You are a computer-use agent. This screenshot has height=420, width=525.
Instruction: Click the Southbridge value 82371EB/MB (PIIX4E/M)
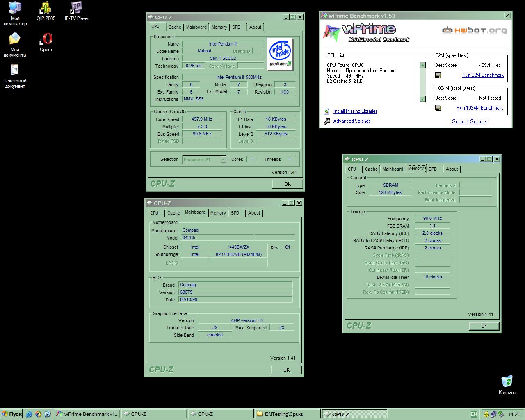click(x=239, y=254)
